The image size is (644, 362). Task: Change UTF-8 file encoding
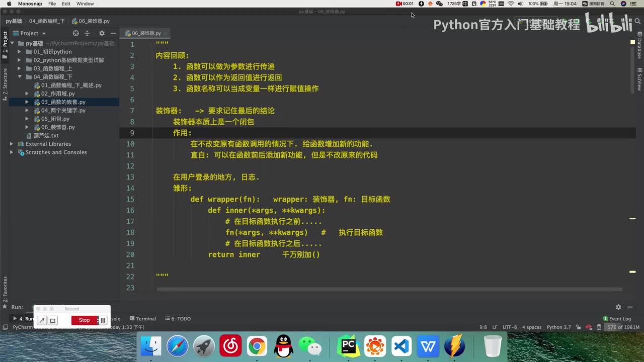pyautogui.click(x=510, y=327)
